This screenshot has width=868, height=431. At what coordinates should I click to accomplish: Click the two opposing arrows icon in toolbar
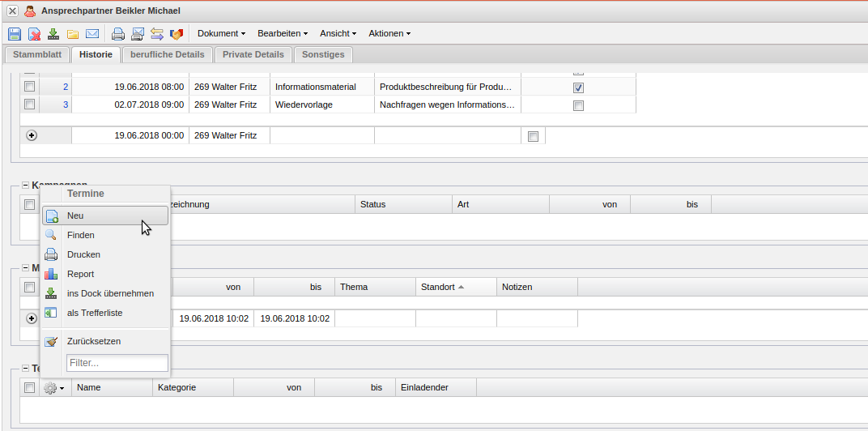click(157, 34)
